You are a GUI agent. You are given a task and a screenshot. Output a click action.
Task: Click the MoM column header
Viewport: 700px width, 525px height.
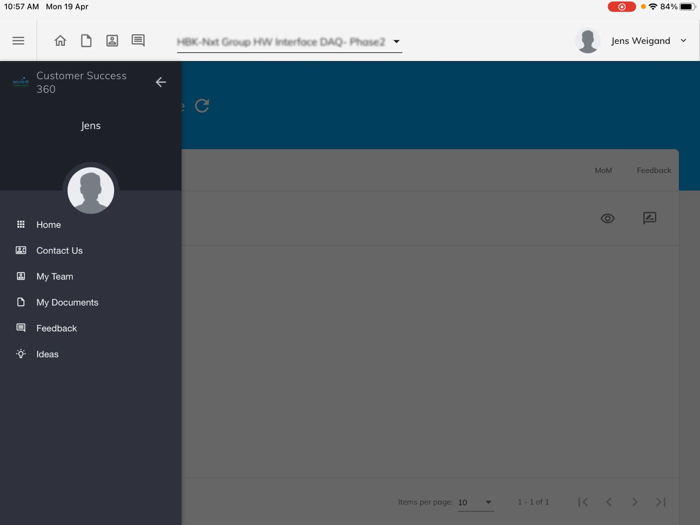tap(603, 171)
